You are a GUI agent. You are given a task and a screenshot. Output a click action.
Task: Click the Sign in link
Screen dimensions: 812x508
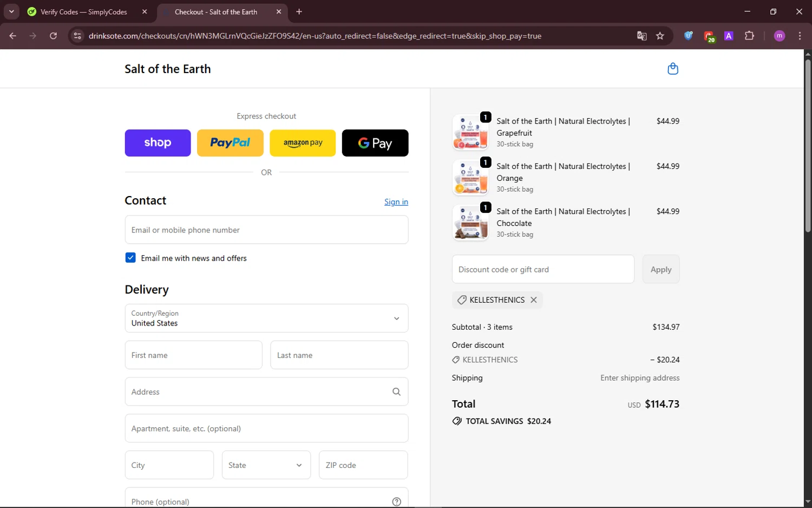coord(396,202)
